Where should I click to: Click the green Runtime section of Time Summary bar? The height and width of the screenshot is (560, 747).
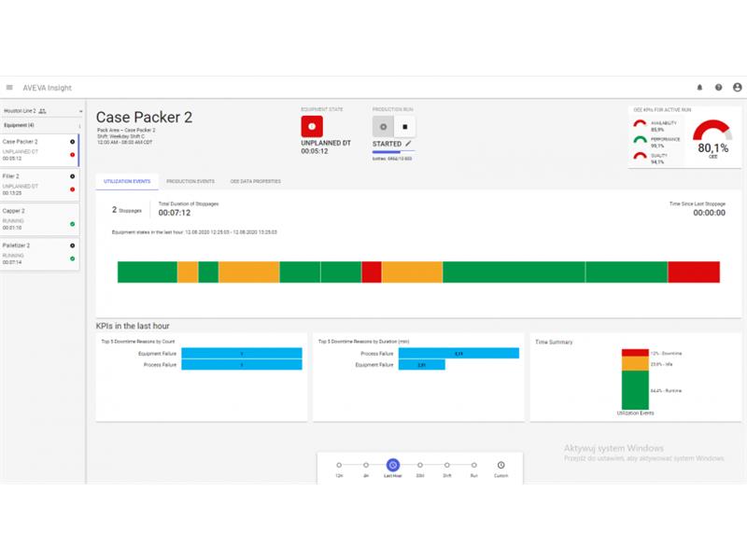(x=635, y=390)
